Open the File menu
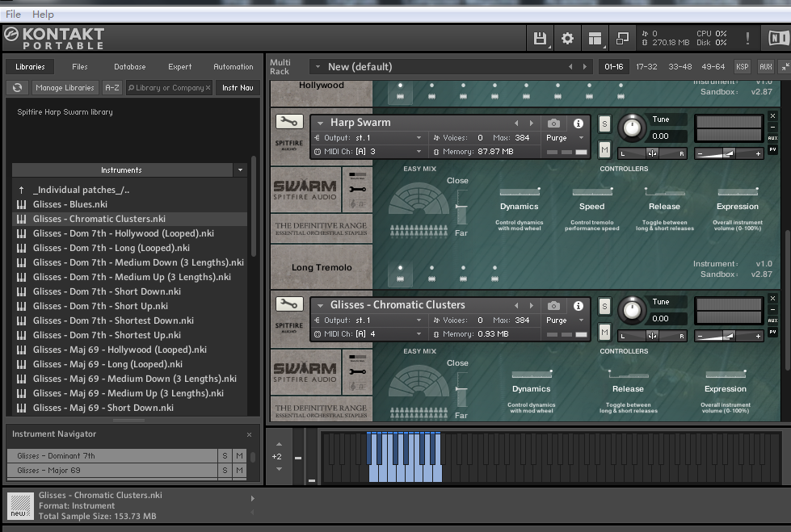 [13, 14]
